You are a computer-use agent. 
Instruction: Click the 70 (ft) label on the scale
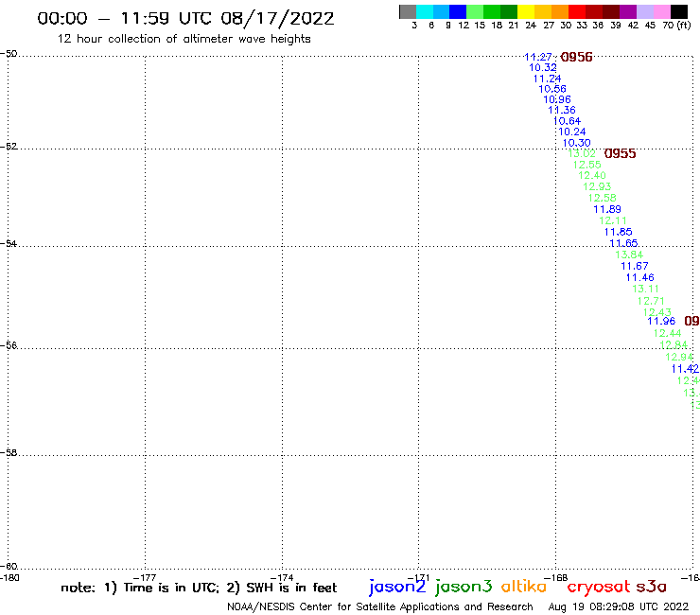click(676, 26)
